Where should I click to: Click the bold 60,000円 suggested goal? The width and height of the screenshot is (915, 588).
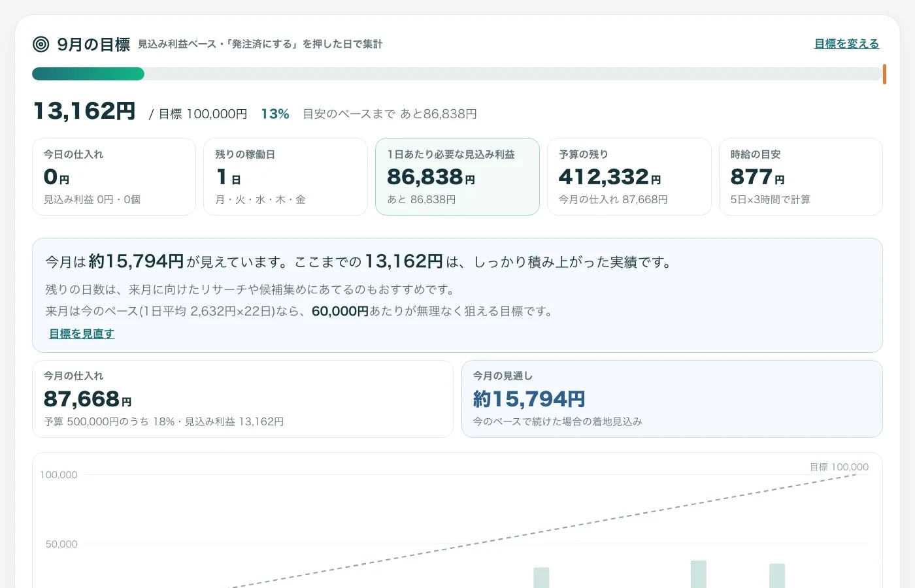(341, 312)
